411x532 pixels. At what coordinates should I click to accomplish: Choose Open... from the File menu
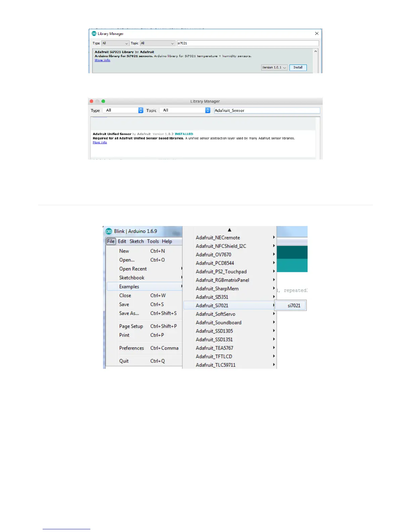tap(144, 260)
